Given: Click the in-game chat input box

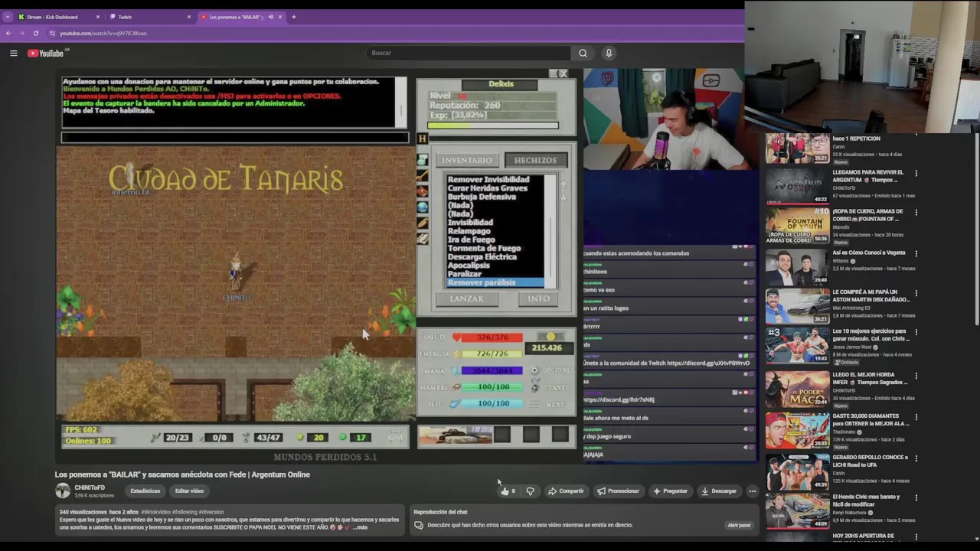Looking at the screenshot, I should [235, 138].
